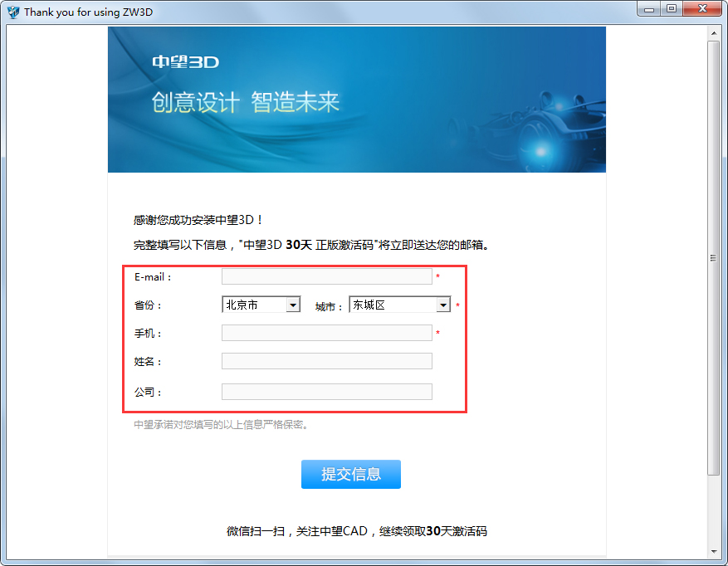The width and height of the screenshot is (728, 566).
Task: Click the window title Thank you for using ZW3D
Action: coord(88,12)
